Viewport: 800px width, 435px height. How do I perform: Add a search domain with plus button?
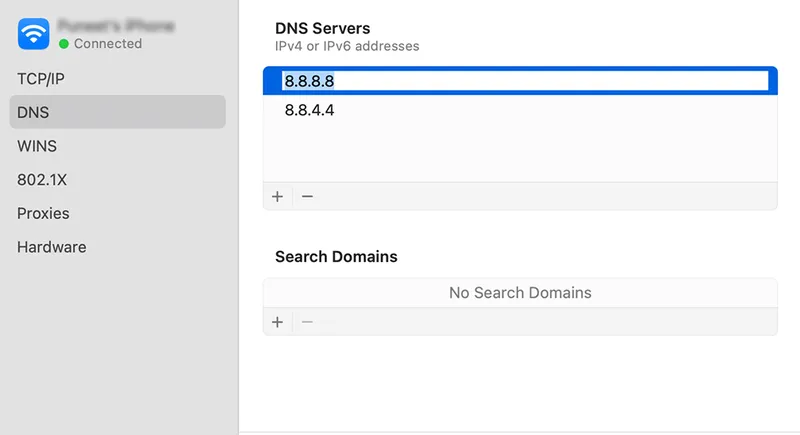[277, 322]
